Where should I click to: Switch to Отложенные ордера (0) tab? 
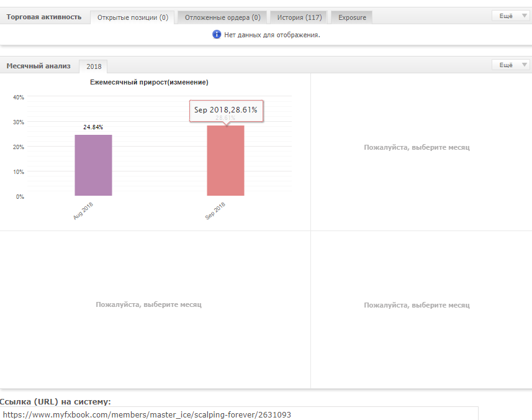point(223,17)
